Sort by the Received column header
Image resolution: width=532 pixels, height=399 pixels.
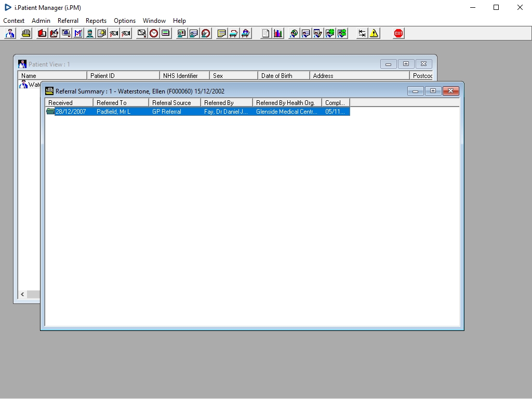(69, 103)
